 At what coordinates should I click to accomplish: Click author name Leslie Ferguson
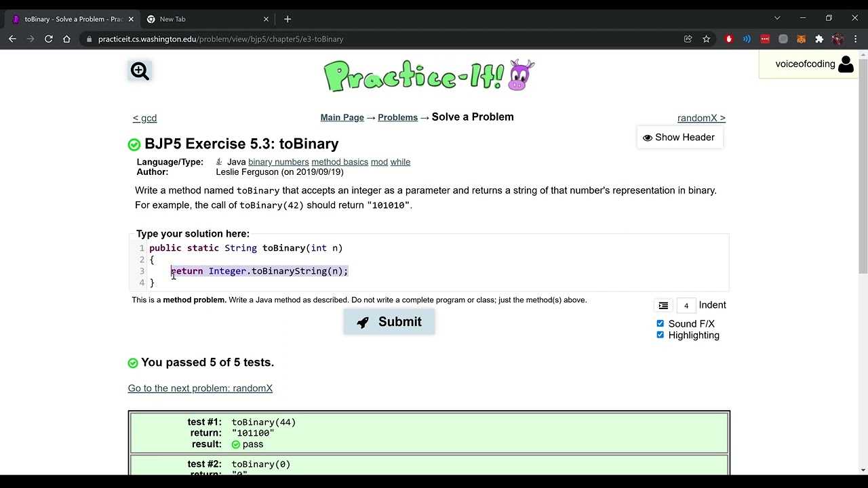[248, 172]
